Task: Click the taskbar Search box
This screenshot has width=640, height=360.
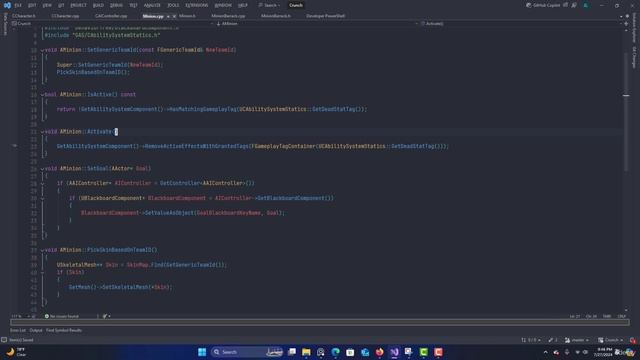Action: coord(247,352)
